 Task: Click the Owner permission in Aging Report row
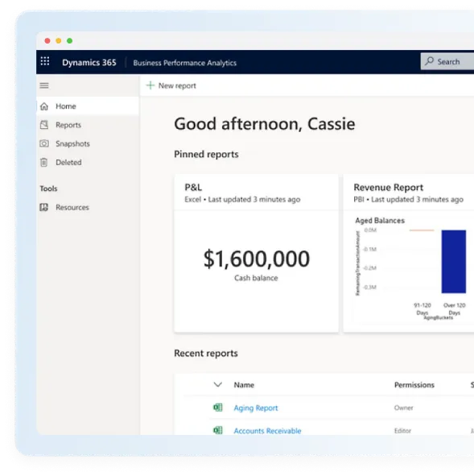403,408
